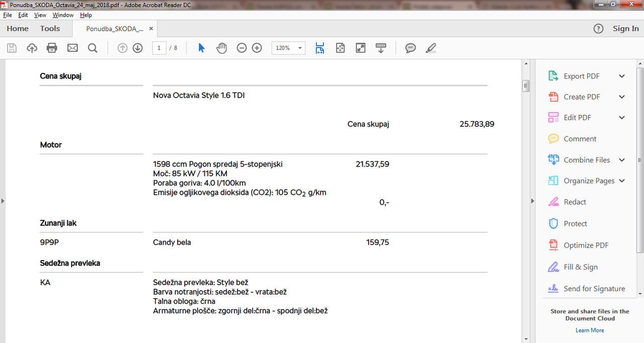Select the highlight text pen icon

tap(431, 48)
